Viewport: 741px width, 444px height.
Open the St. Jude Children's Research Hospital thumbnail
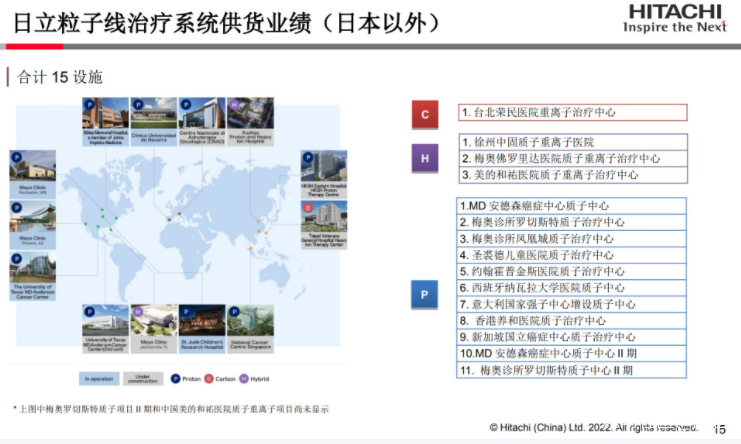(x=202, y=329)
